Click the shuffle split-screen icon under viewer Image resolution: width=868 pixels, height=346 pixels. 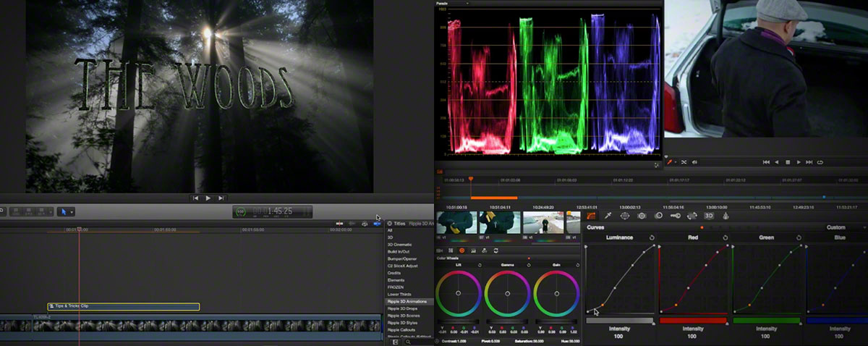click(x=684, y=162)
